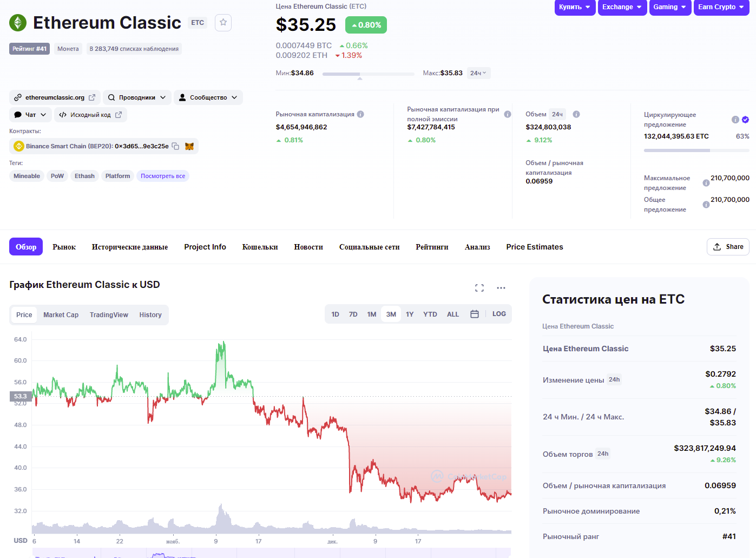Switch to Исторические данные tab
The image size is (756, 558).
pos(130,247)
